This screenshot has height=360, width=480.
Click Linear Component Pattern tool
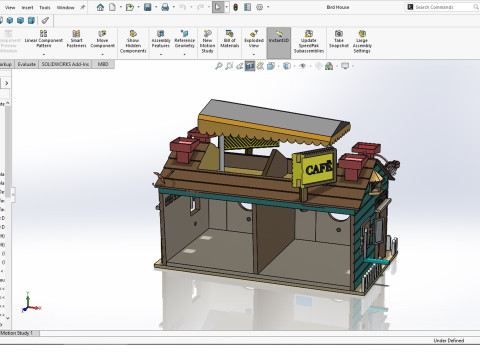[x=44, y=39]
